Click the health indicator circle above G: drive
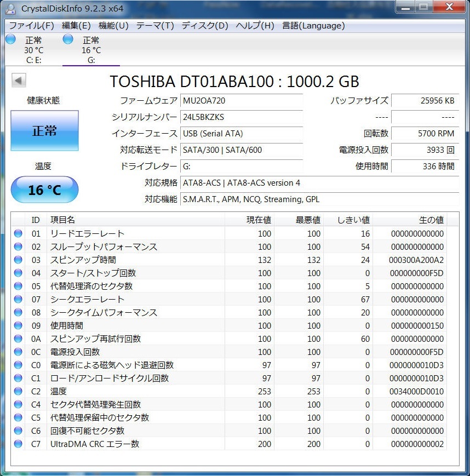 pyautogui.click(x=67, y=38)
